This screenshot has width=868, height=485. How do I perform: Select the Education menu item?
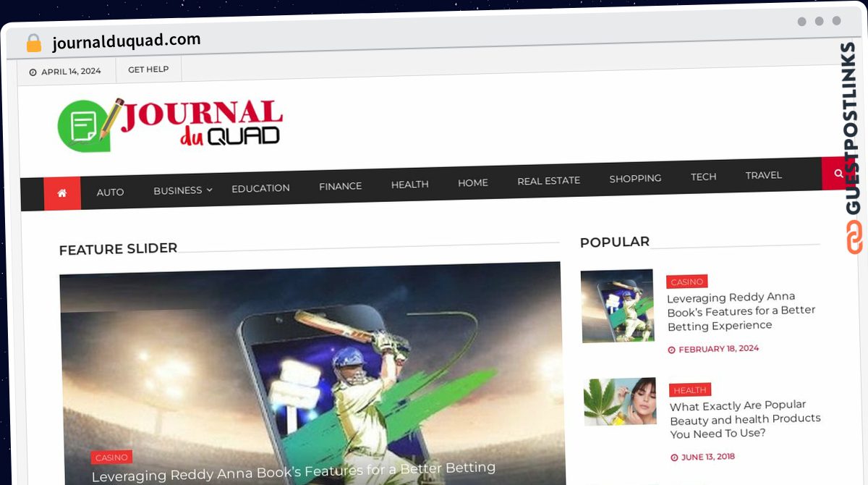pos(260,188)
